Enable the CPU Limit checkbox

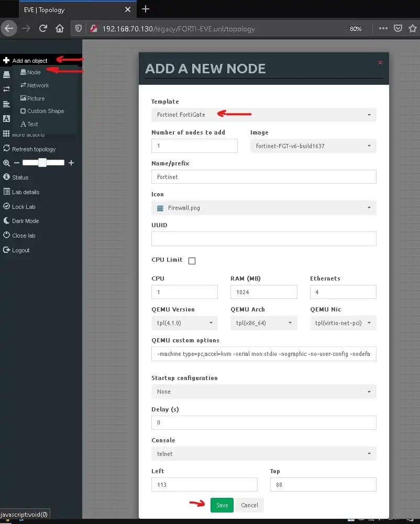tap(192, 261)
